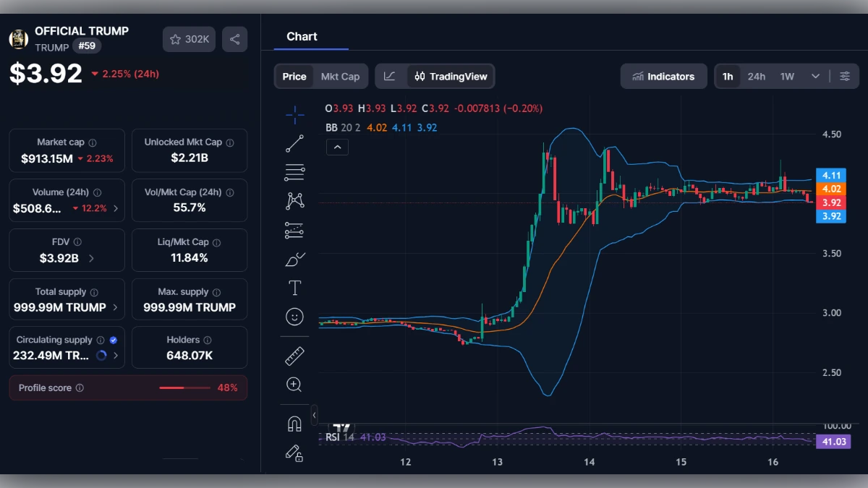Activate the zoom-in tool
The width and height of the screenshot is (868, 488).
(294, 384)
